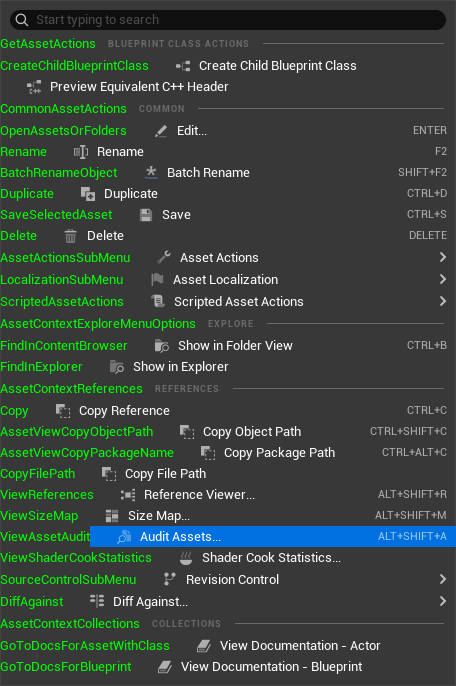Open the Diff Against submenu arrow
Viewport: 456px width, 686px height.
(443, 601)
